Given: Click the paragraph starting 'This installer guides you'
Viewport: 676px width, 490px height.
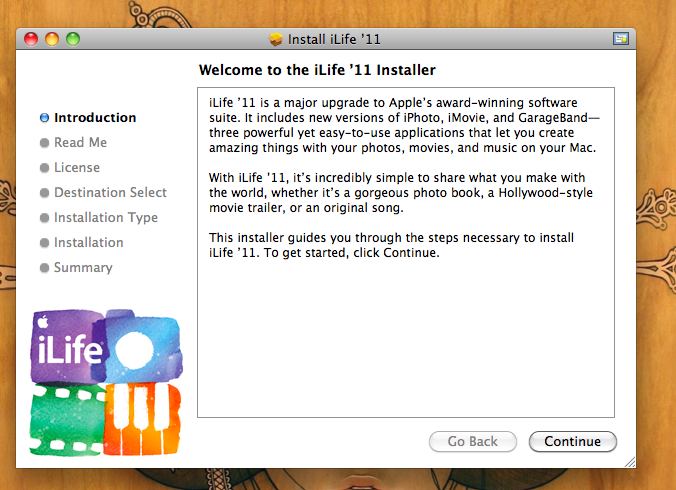Looking at the screenshot, I should (x=391, y=245).
